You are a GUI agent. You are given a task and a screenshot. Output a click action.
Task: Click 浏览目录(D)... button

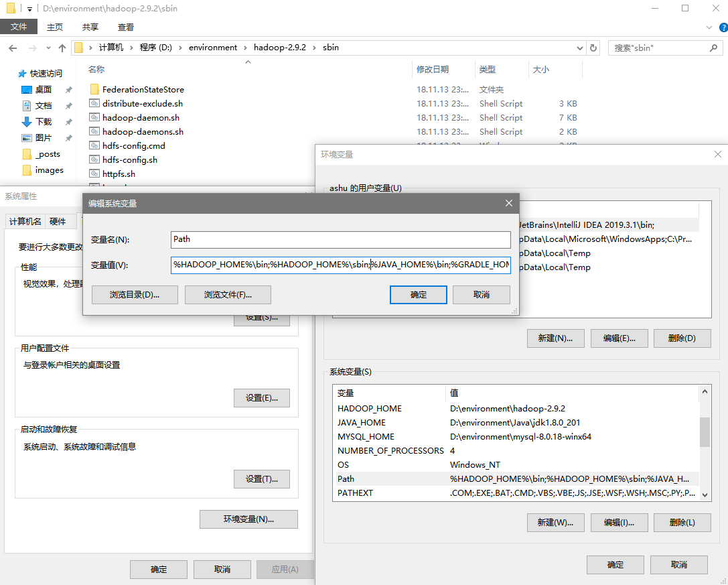135,295
